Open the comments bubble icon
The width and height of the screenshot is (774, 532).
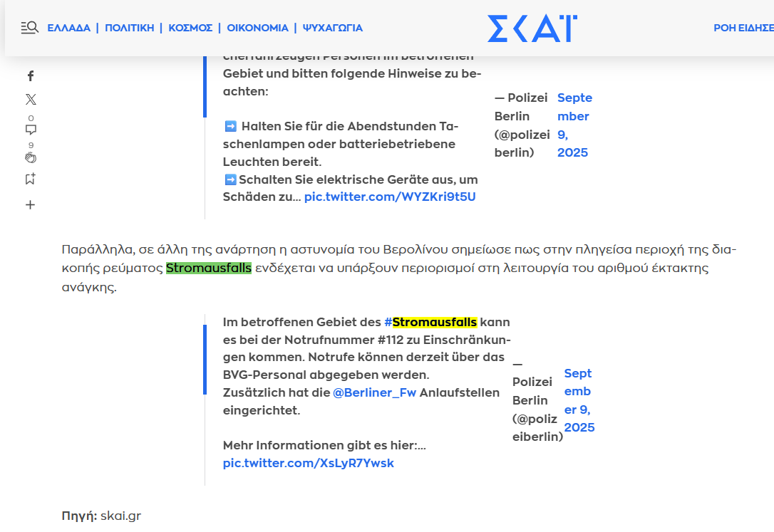(x=31, y=130)
